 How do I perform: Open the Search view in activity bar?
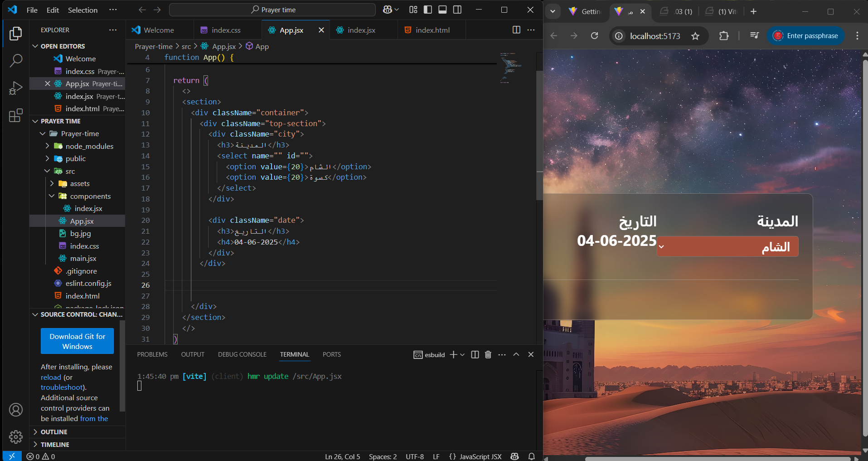point(16,60)
